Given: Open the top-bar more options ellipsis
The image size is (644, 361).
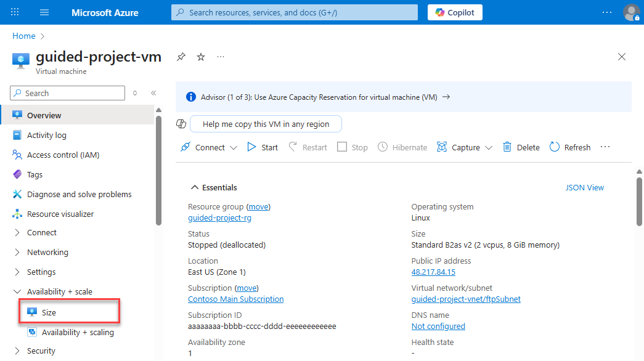Looking at the screenshot, I should point(606,12).
